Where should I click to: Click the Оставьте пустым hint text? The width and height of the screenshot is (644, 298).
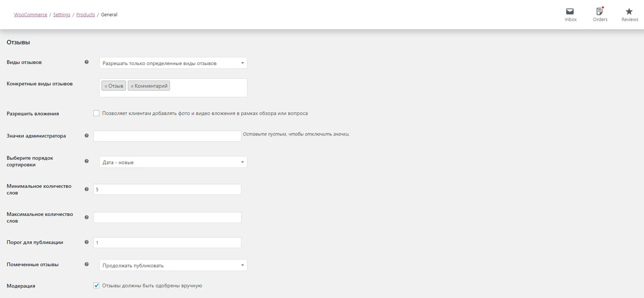[x=296, y=134]
